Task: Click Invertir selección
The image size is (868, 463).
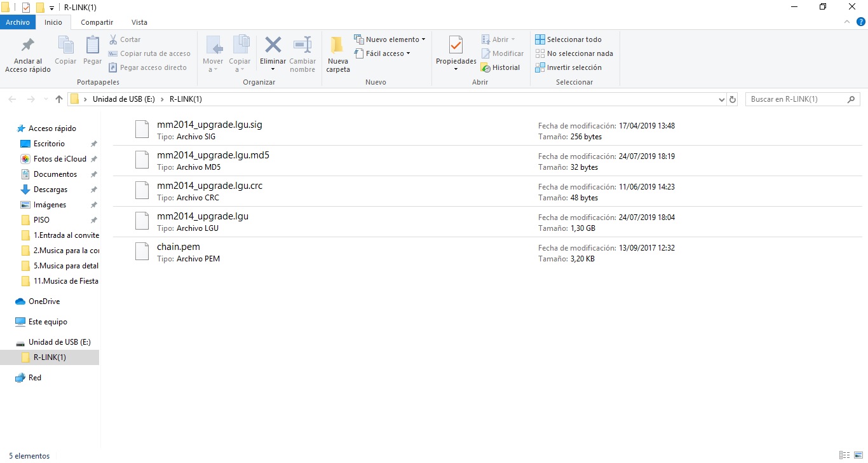Action: coord(568,67)
